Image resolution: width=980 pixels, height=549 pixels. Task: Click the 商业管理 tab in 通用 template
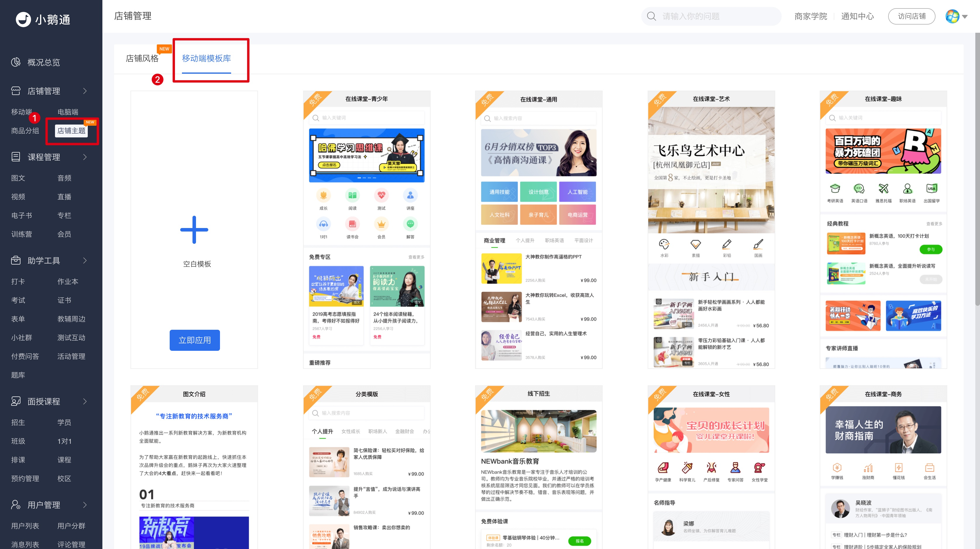(x=494, y=241)
